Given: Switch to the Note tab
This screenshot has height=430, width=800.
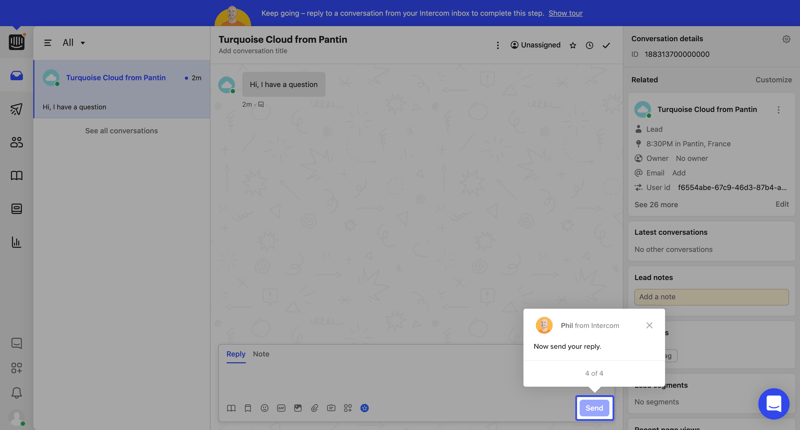Looking at the screenshot, I should point(261,354).
